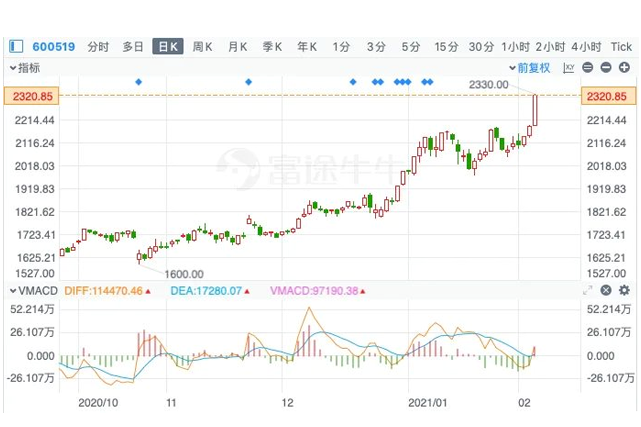The width and height of the screenshot is (641, 427).
Task: Click the candlestick icon beside 600519
Action: pyautogui.click(x=16, y=46)
